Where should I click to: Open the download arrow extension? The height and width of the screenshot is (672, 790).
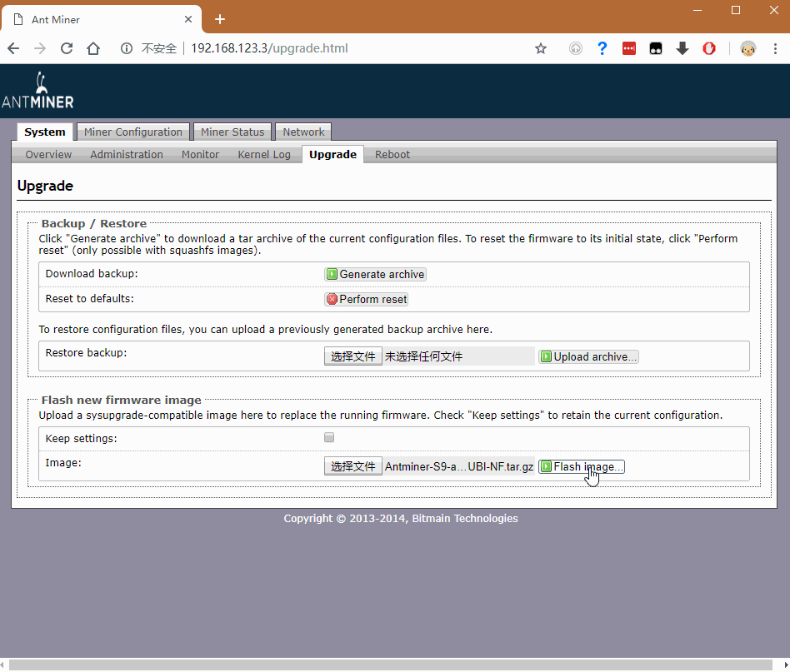pyautogui.click(x=682, y=48)
